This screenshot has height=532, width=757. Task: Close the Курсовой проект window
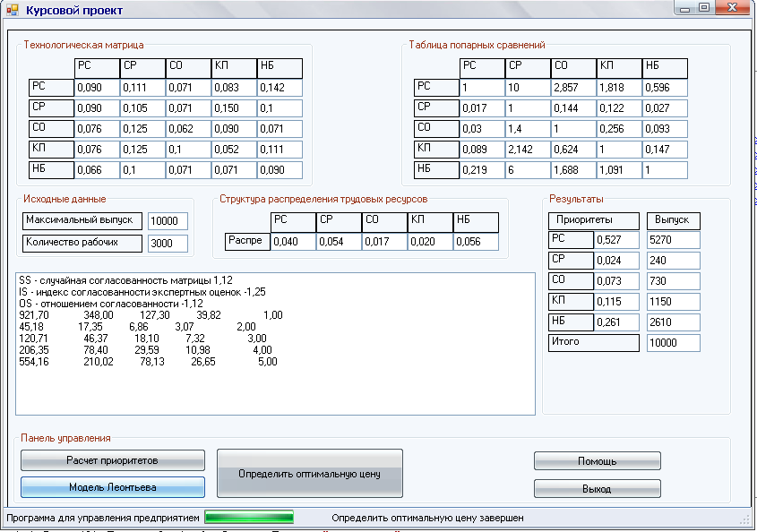[733, 8]
